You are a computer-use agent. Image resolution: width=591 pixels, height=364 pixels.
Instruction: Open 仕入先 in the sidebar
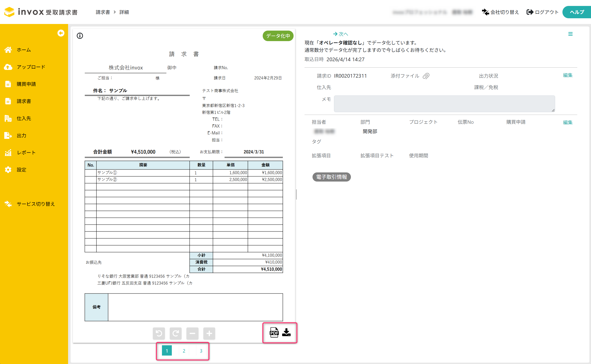pos(24,119)
